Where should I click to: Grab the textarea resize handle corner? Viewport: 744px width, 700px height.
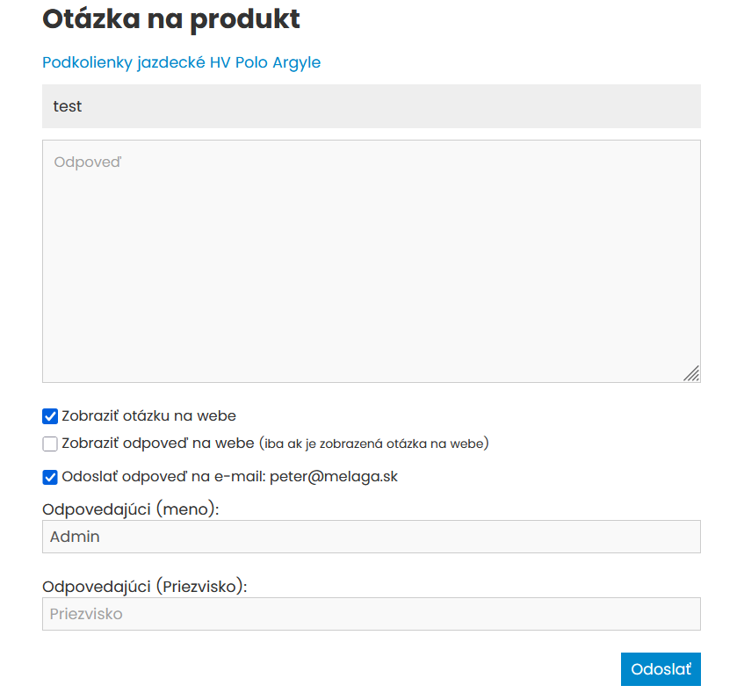click(692, 374)
